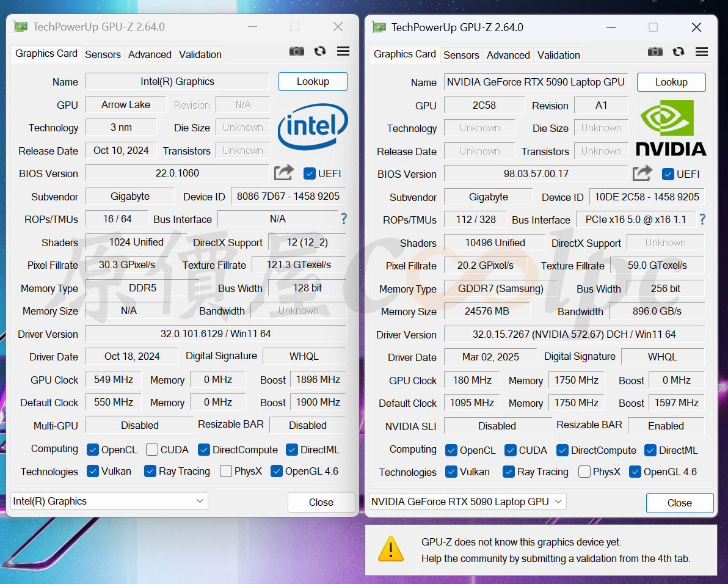The height and width of the screenshot is (584, 728).
Task: Click Bus Interface question mark in NVIDIA window
Action: click(x=702, y=219)
